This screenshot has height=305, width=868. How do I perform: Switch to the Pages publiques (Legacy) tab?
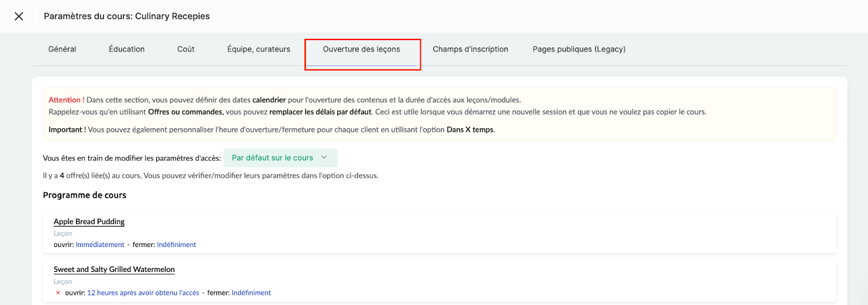(x=579, y=49)
